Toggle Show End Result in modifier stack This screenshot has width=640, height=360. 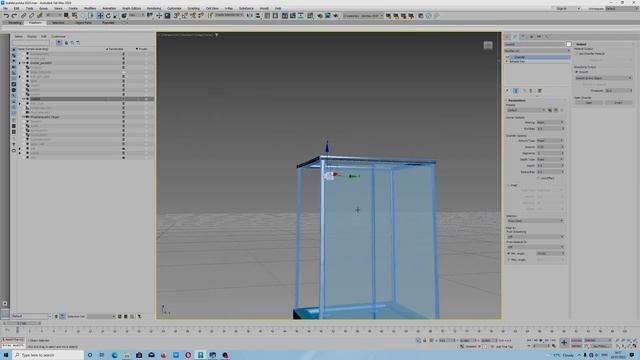[x=516, y=91]
